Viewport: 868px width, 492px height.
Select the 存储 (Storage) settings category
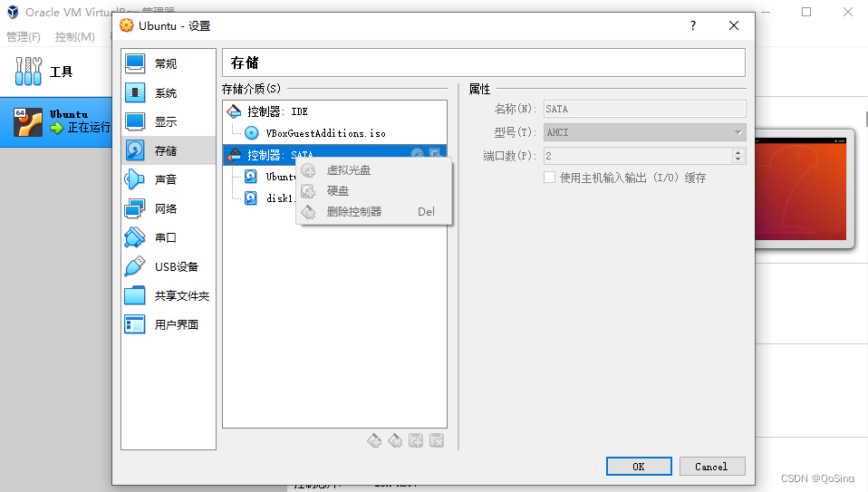click(x=169, y=150)
